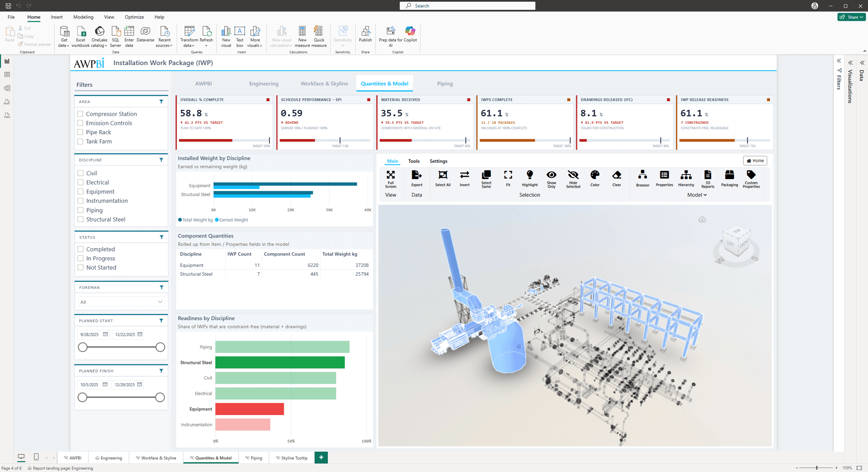
Task: Check the Structural Steel discipline filter
Action: pos(80,219)
